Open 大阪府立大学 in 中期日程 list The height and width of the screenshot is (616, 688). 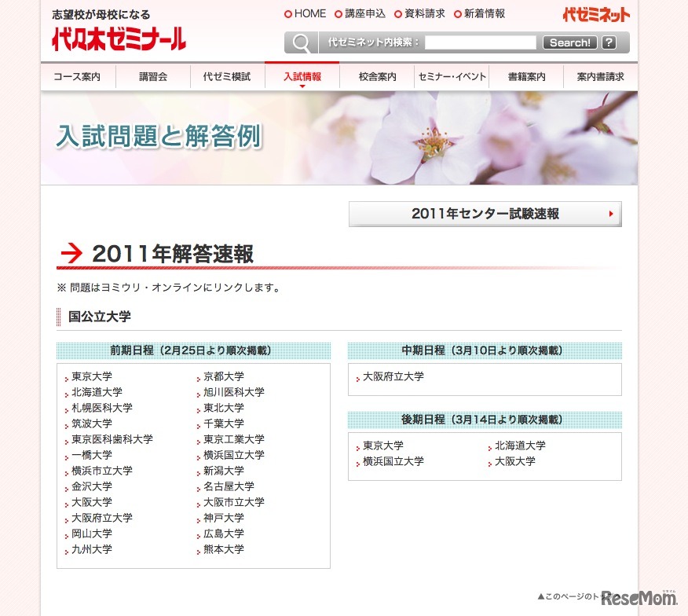(x=393, y=376)
